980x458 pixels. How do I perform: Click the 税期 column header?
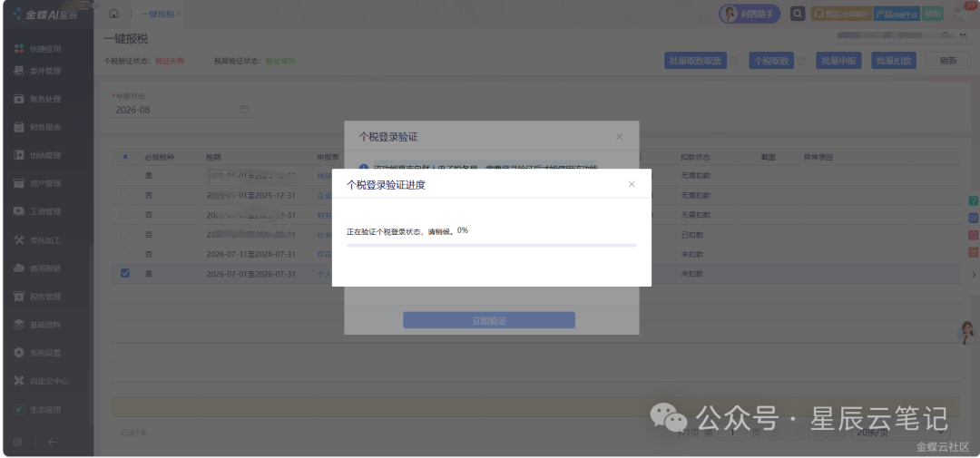click(x=214, y=157)
